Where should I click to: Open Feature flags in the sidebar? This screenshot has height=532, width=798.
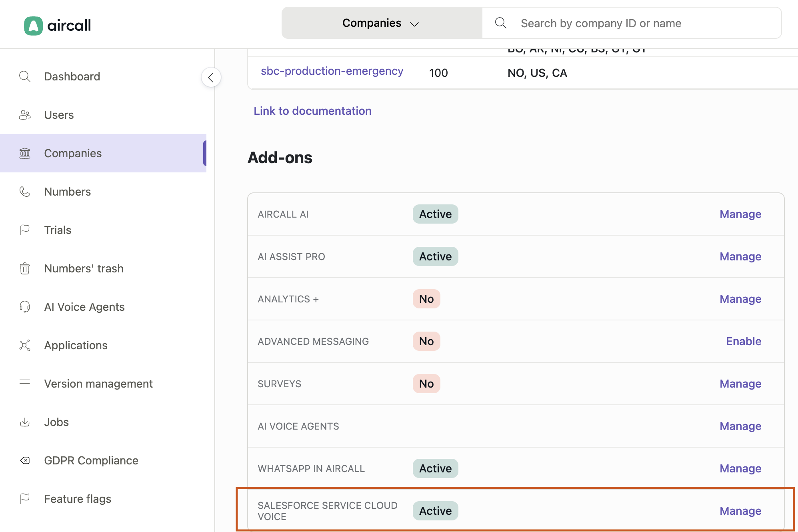pos(103,499)
